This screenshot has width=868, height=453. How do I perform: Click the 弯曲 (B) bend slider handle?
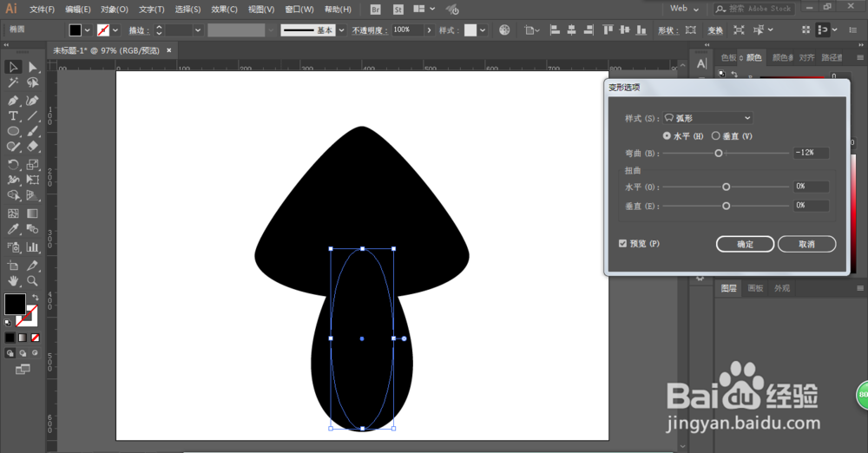[x=719, y=153]
